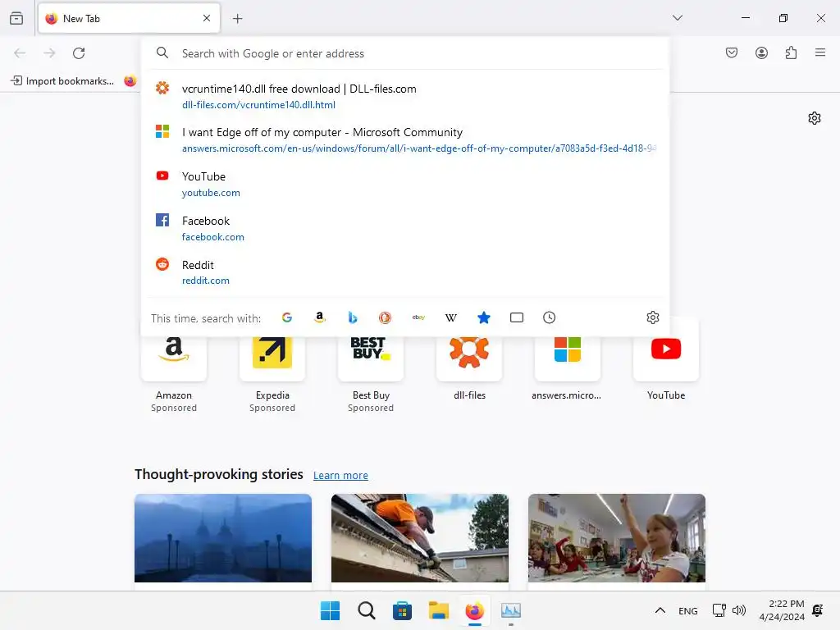
Task: Search open tabs with tab icon
Action: coord(517,317)
